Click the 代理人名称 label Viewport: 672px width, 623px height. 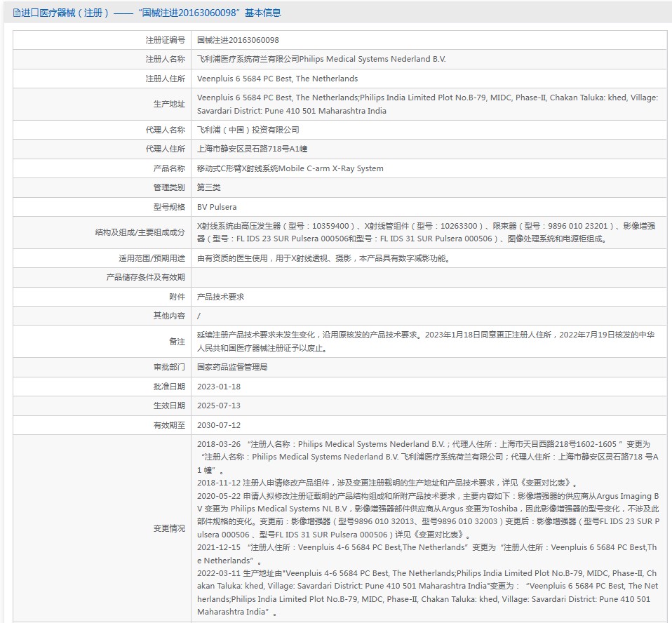click(x=165, y=130)
